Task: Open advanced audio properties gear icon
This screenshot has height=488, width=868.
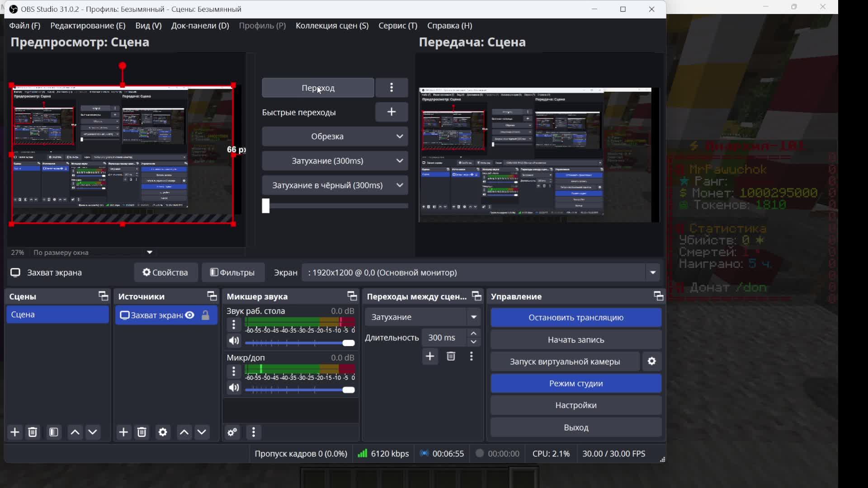Action: 232,432
